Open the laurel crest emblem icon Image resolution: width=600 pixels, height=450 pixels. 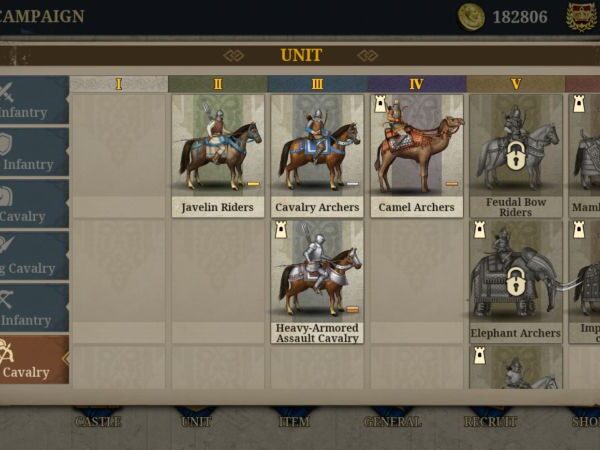click(582, 17)
